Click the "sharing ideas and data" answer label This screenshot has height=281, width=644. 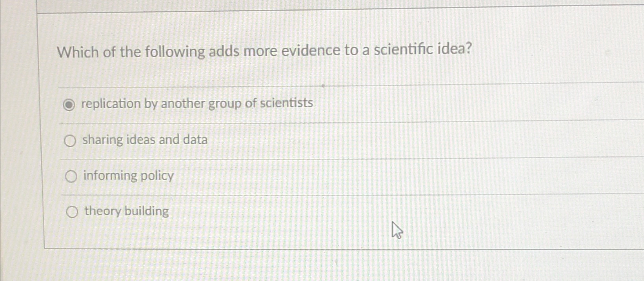click(x=145, y=140)
